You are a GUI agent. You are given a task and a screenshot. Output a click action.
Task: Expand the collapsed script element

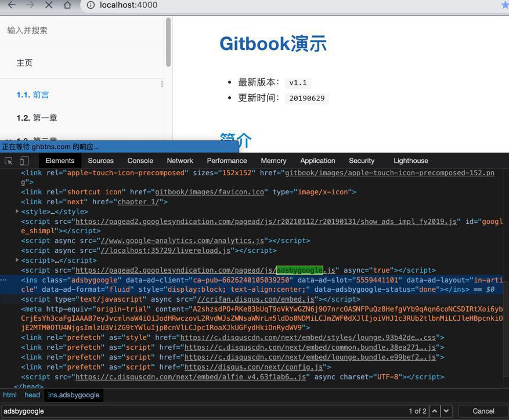click(17, 260)
